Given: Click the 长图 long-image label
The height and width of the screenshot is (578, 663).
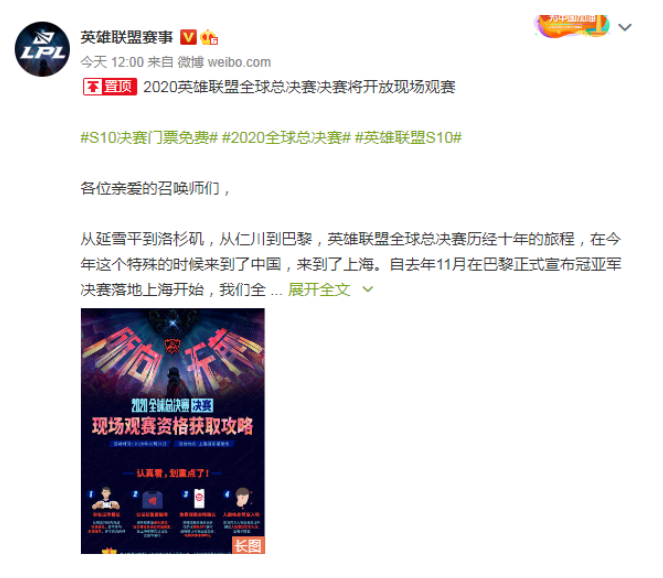Looking at the screenshot, I should click(248, 545).
